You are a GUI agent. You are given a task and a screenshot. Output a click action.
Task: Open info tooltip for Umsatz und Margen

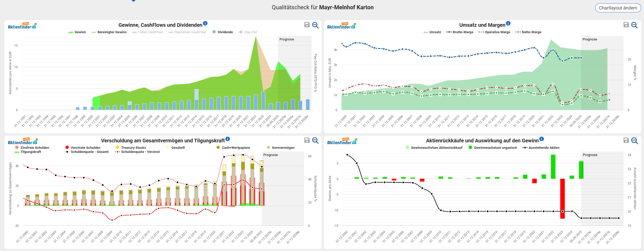click(x=508, y=23)
